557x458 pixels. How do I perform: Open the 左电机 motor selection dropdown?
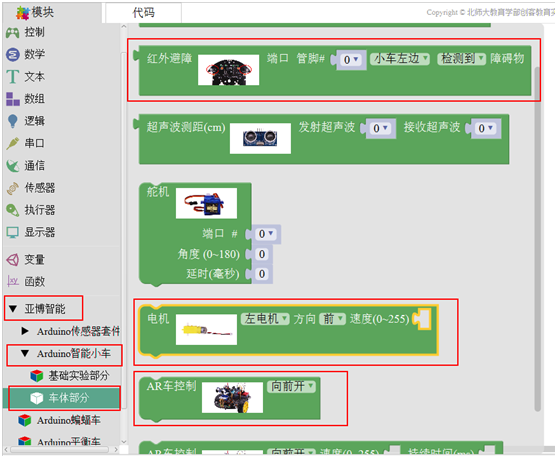coord(265,319)
